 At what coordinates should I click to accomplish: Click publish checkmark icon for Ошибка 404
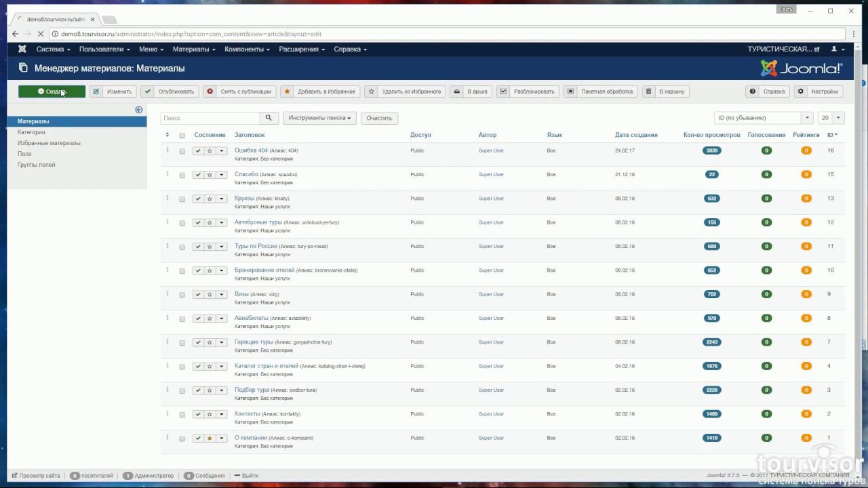pos(198,151)
